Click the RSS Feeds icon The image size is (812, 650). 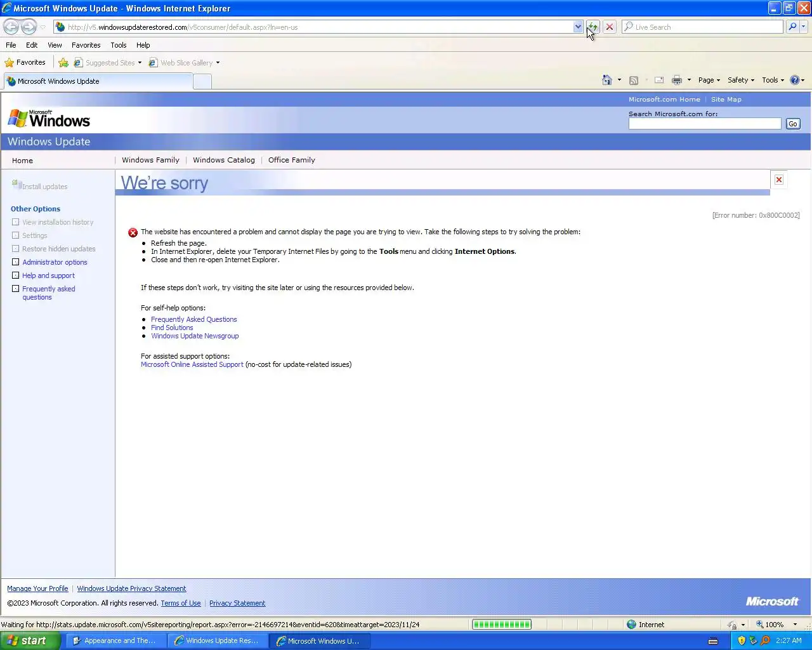[x=633, y=80]
